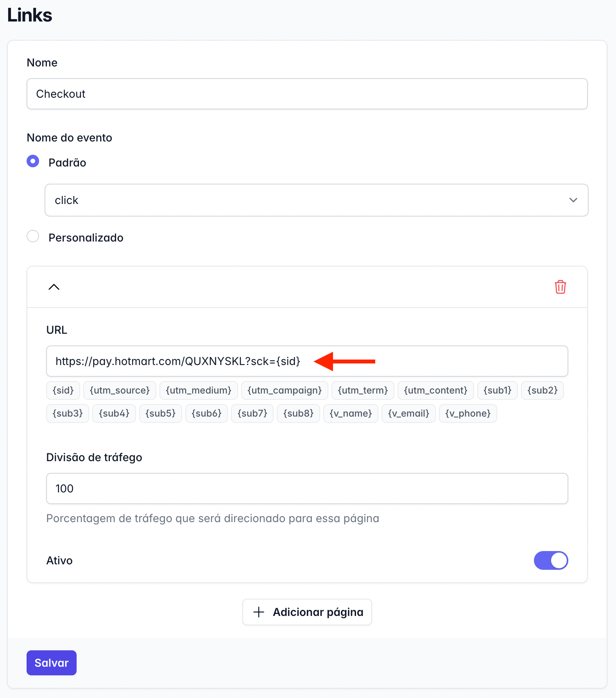Insert the {sub1} placeholder tag
This screenshot has width=616, height=698.
click(497, 390)
